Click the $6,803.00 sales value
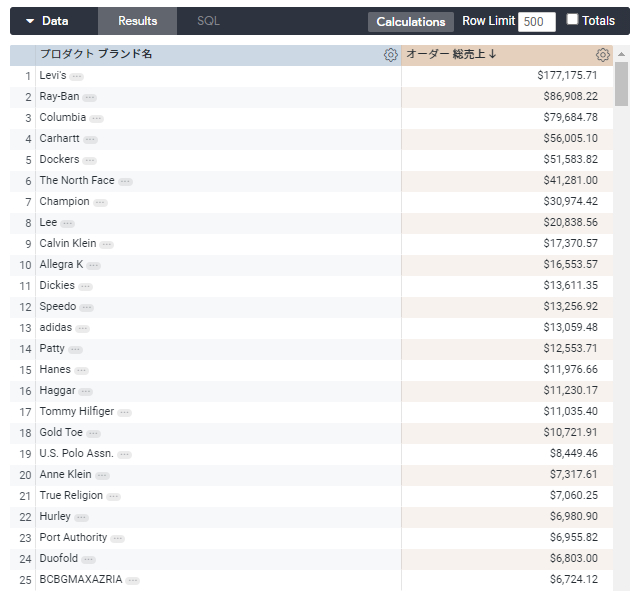Screen dimensions: 636x591 [x=574, y=559]
